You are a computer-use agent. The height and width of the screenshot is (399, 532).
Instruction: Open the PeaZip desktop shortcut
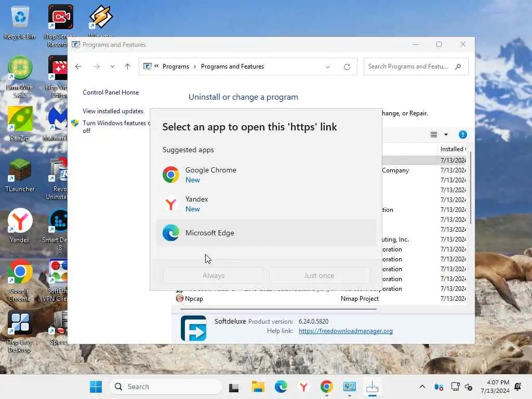(20, 124)
